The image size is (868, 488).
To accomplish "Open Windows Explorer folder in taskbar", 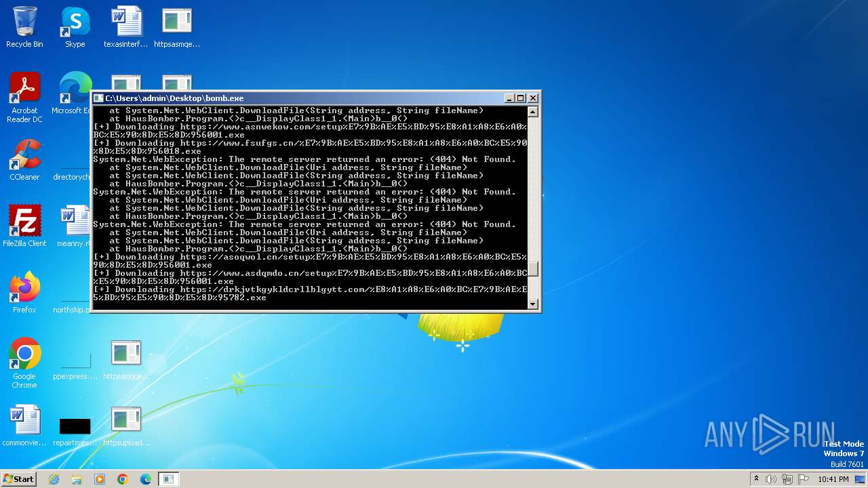I will click(77, 479).
